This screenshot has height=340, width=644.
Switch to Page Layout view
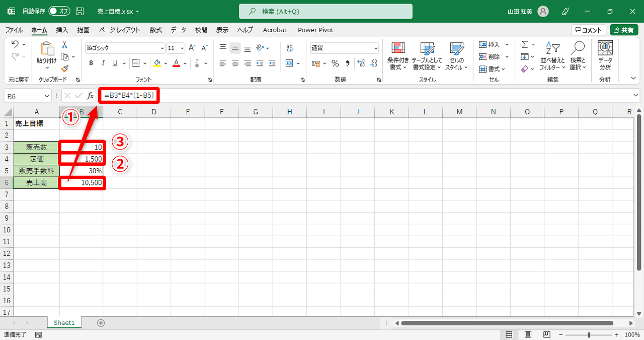pyautogui.click(x=528, y=335)
